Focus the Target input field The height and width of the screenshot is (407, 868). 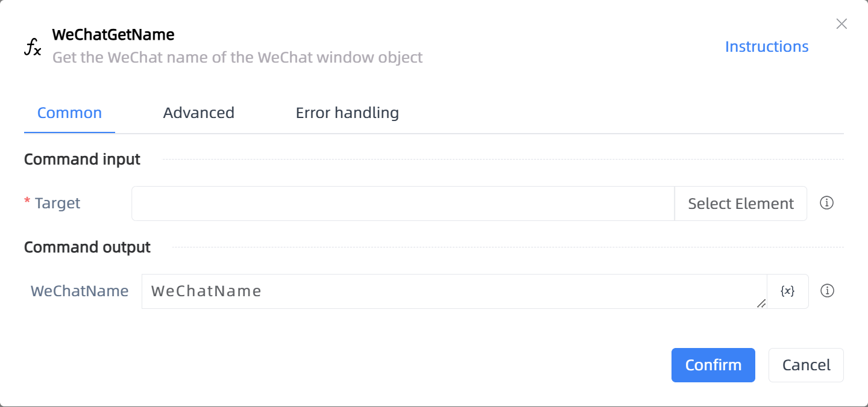pos(403,203)
